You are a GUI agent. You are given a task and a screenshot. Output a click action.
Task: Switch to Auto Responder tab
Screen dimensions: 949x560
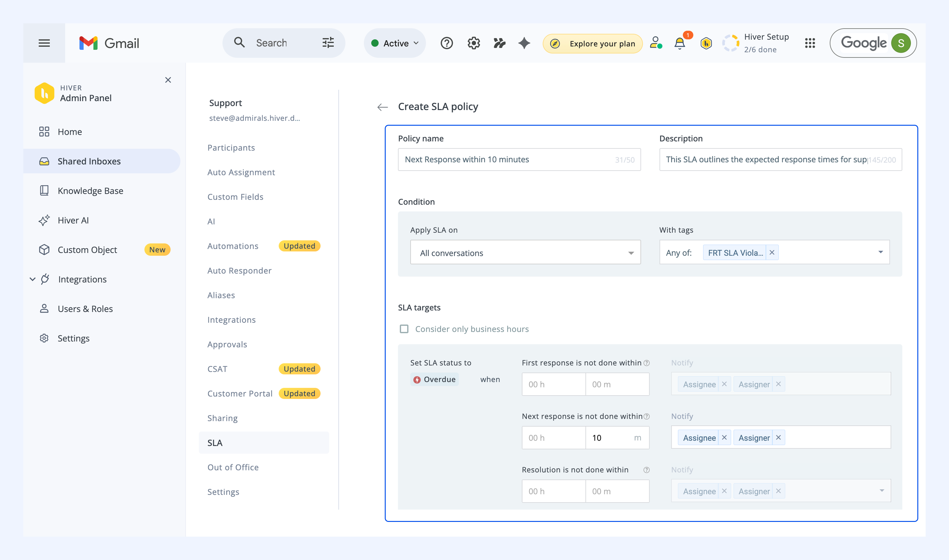[239, 270]
